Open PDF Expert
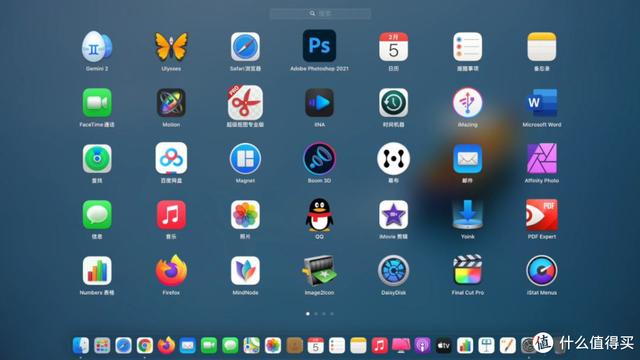 [x=542, y=214]
